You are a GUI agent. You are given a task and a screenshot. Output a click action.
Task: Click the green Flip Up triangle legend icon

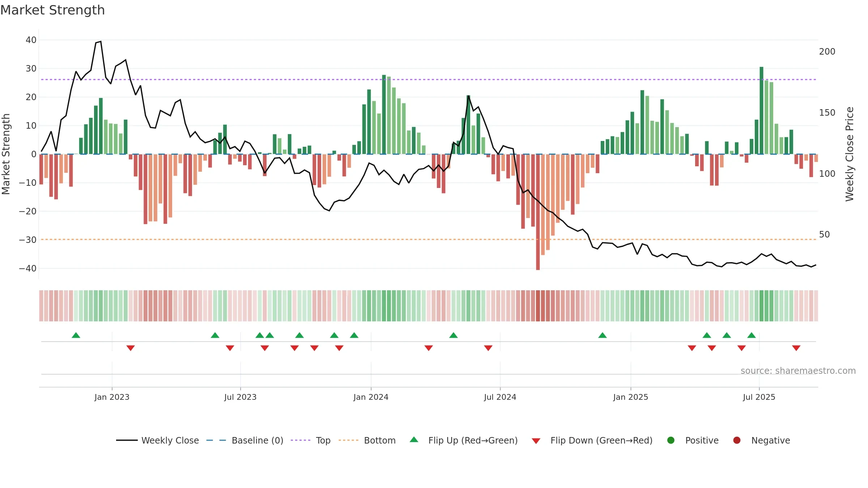(414, 440)
